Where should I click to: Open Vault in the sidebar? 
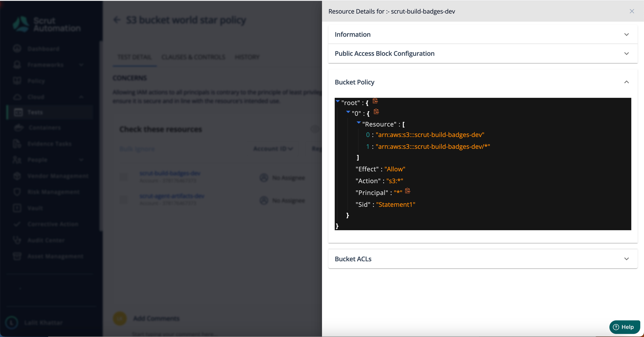click(35, 208)
